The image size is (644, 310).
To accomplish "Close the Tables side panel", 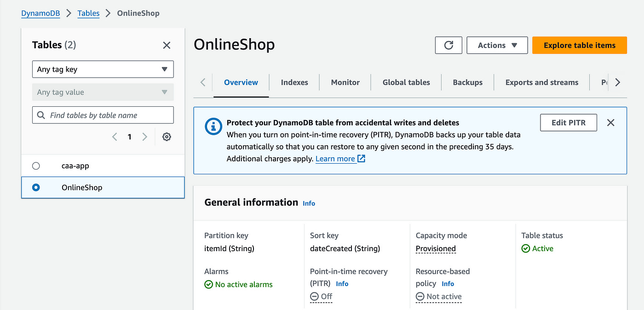I will 167,45.
